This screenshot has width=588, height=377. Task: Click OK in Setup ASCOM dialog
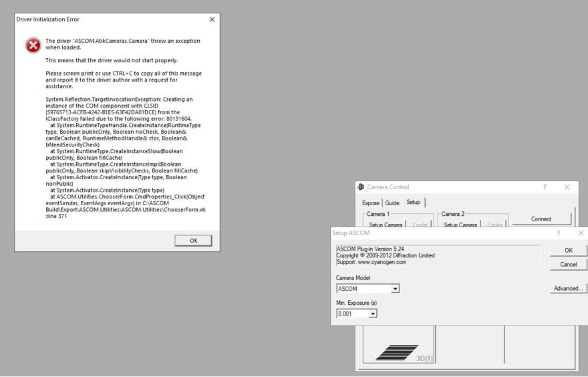(569, 250)
